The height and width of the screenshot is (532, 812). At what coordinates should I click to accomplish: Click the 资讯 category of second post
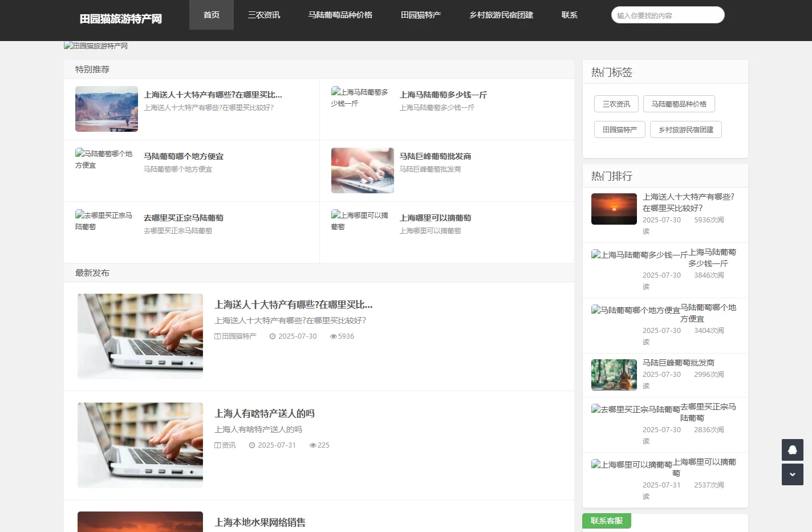[x=229, y=445]
